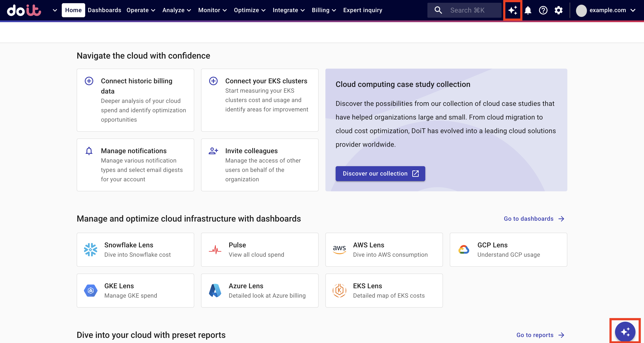The image size is (644, 343).
Task: Expand the Analyze menu
Action: [x=177, y=10]
